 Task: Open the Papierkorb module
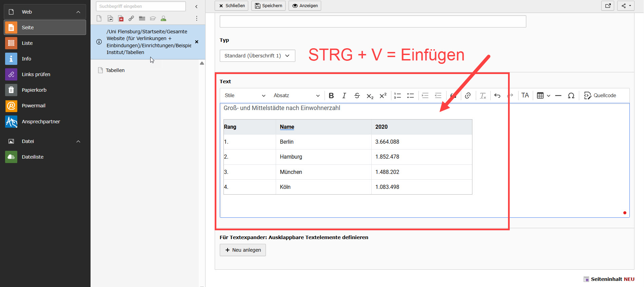pos(34,90)
